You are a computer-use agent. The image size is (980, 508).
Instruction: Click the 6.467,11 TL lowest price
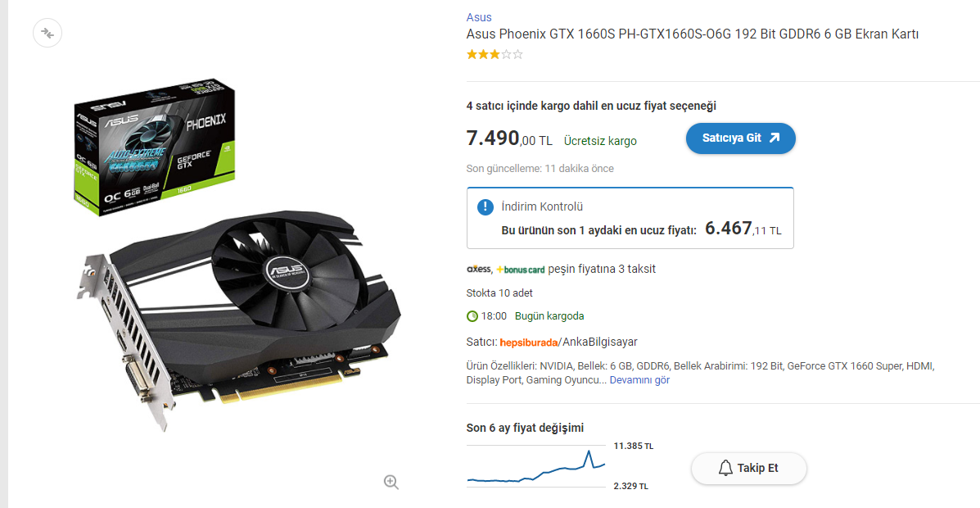(743, 229)
